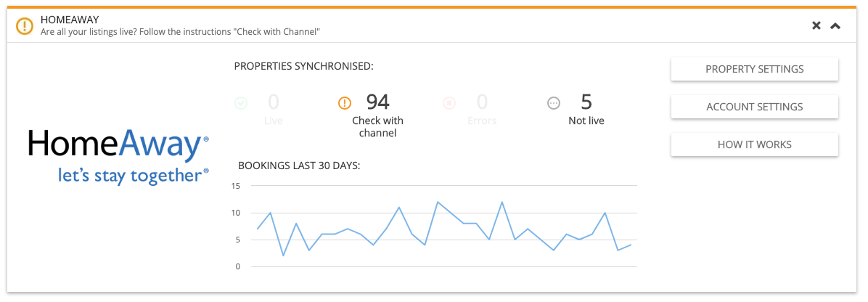Image resolution: width=868 pixels, height=302 pixels.
Task: Click the Bookings Last 30 Days heading
Action: 299,165
